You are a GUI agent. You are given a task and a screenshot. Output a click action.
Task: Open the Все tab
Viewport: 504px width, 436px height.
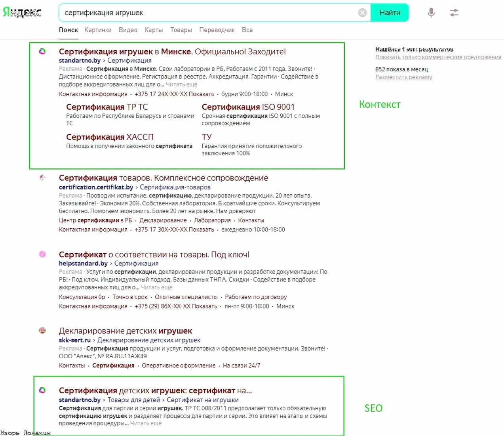(247, 30)
